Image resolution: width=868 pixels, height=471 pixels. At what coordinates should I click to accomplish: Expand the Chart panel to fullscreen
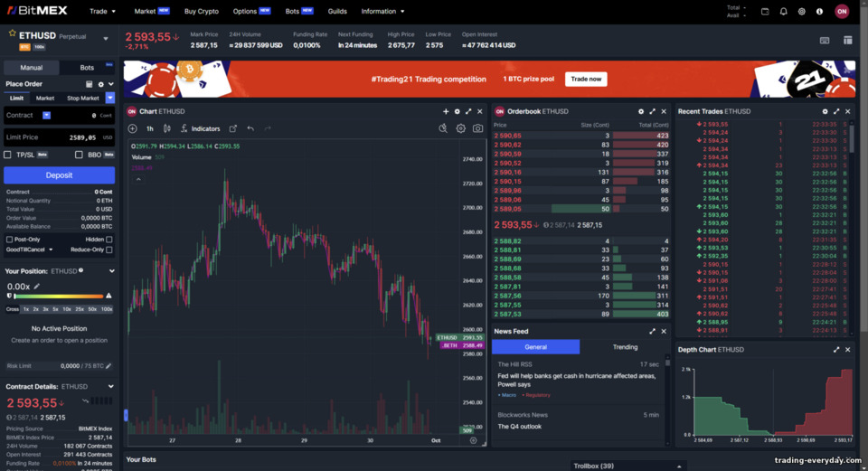pos(468,111)
